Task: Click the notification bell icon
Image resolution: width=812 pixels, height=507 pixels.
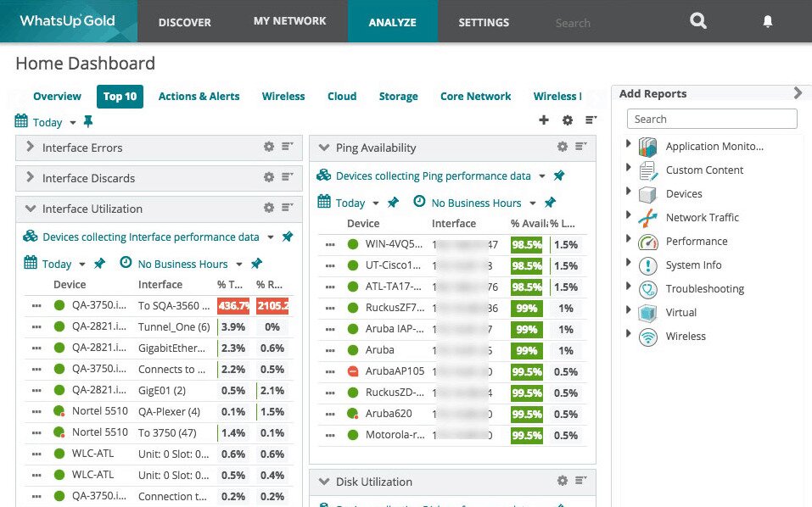Action: click(x=767, y=22)
